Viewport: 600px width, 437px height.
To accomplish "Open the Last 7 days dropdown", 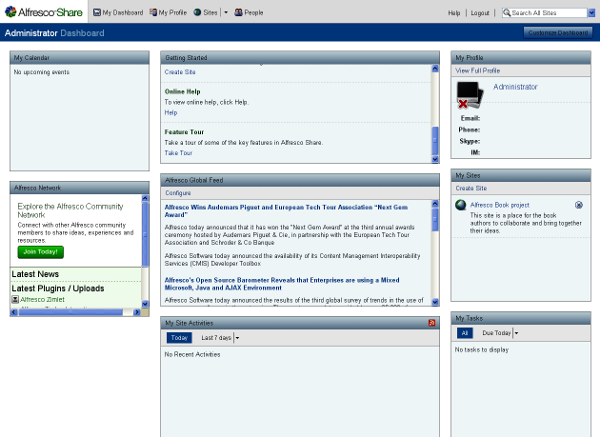I will (220, 338).
